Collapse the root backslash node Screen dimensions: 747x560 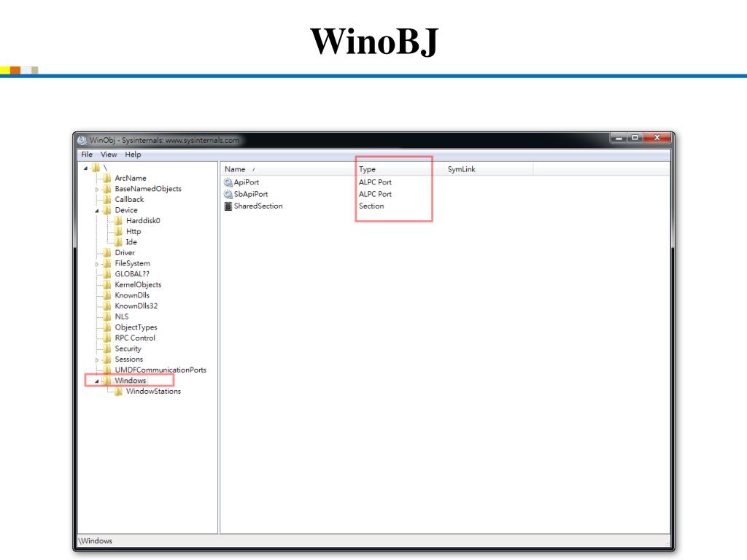(x=86, y=168)
